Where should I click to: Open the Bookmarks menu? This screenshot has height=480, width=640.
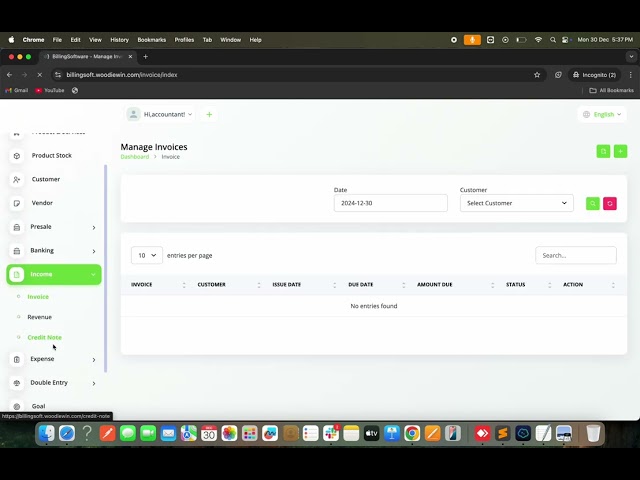[151, 40]
